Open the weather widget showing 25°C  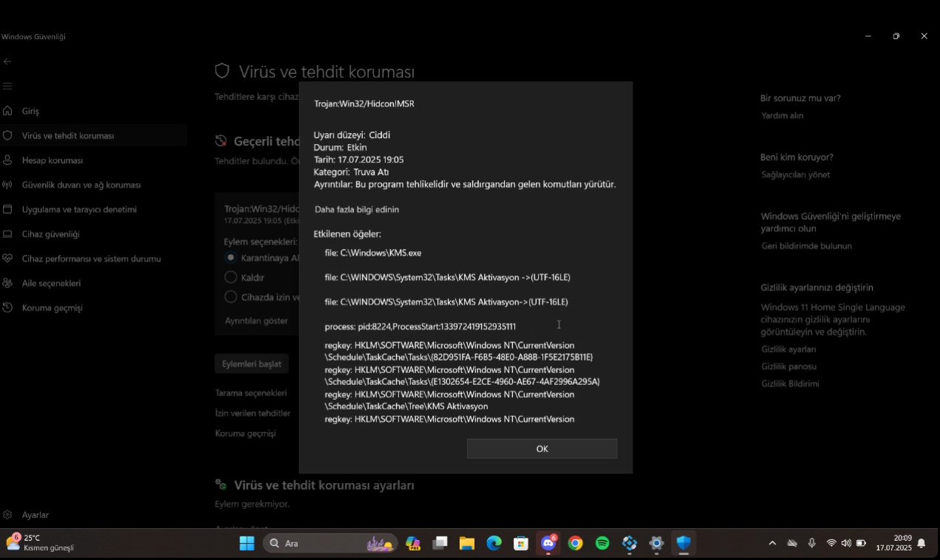pos(41,543)
